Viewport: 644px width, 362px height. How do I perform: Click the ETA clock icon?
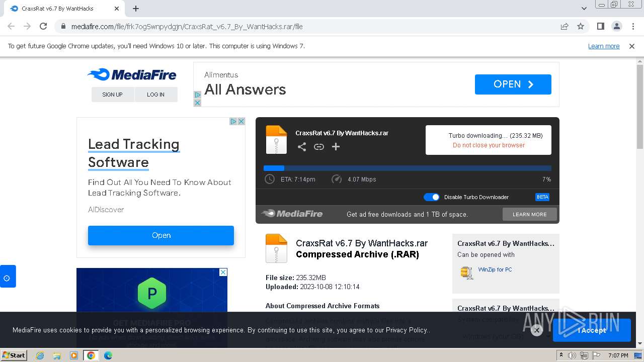270,179
